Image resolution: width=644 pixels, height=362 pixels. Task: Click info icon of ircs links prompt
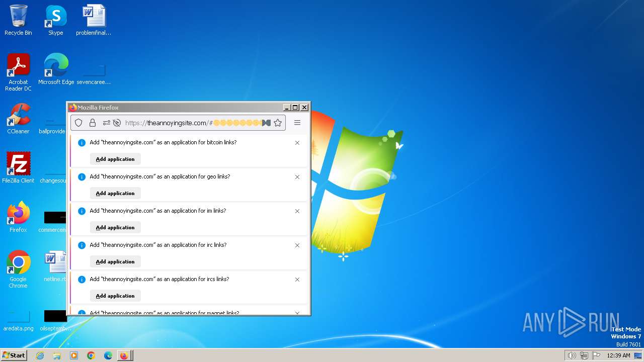click(82, 280)
